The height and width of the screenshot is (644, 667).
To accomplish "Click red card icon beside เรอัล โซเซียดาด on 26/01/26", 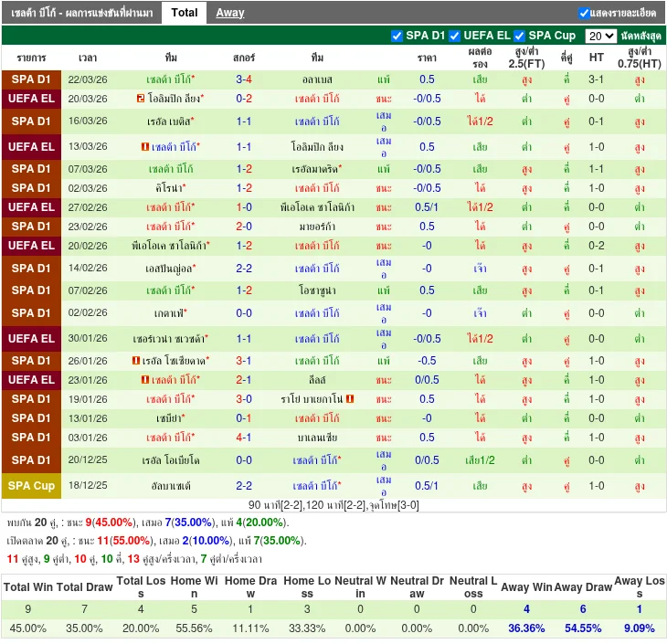I will coord(135,361).
